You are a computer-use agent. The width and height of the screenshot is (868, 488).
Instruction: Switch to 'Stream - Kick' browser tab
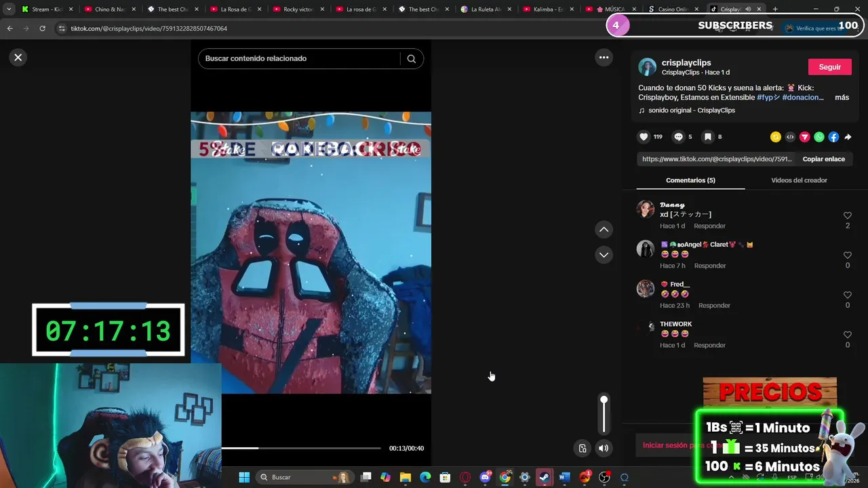point(47,9)
